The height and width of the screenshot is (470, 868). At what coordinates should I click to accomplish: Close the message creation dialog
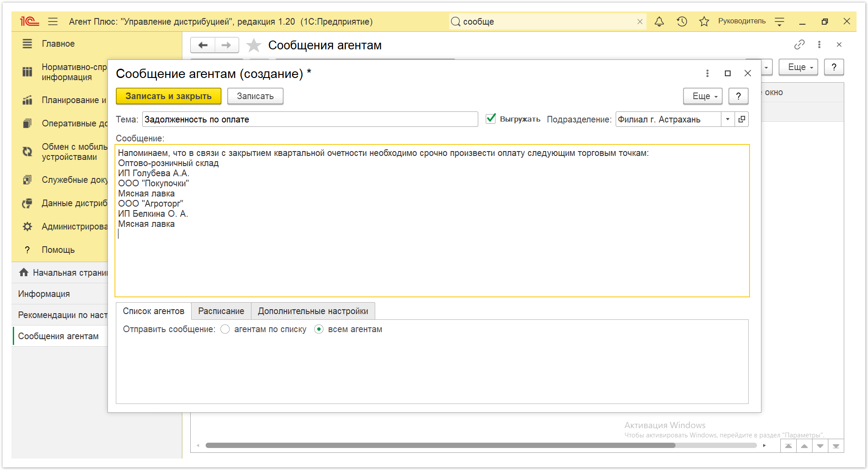coord(748,74)
